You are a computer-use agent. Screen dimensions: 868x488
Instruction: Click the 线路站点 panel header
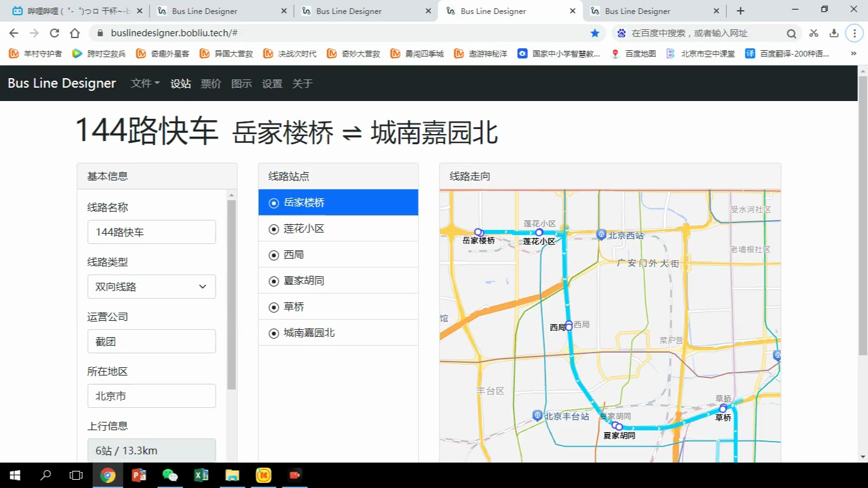pyautogui.click(x=338, y=176)
